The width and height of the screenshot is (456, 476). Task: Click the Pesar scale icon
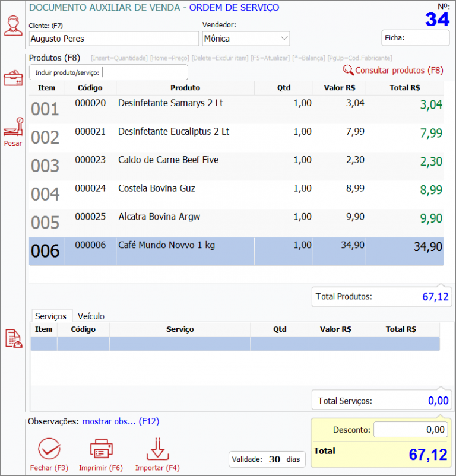point(12,128)
